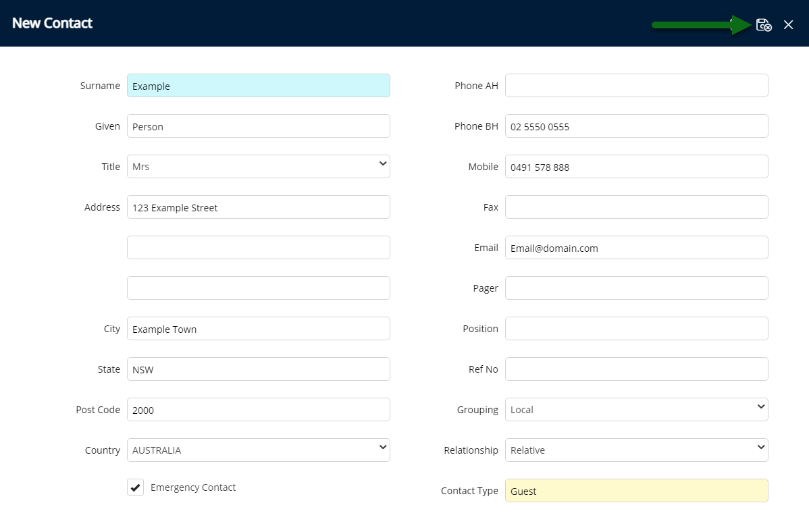Click the Mobile number field
This screenshot has width=809, height=532.
(636, 167)
